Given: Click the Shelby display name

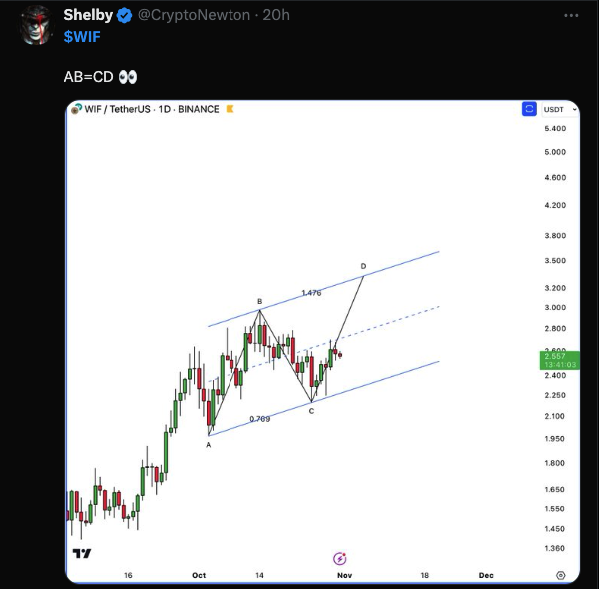Looking at the screenshot, I should (x=88, y=15).
